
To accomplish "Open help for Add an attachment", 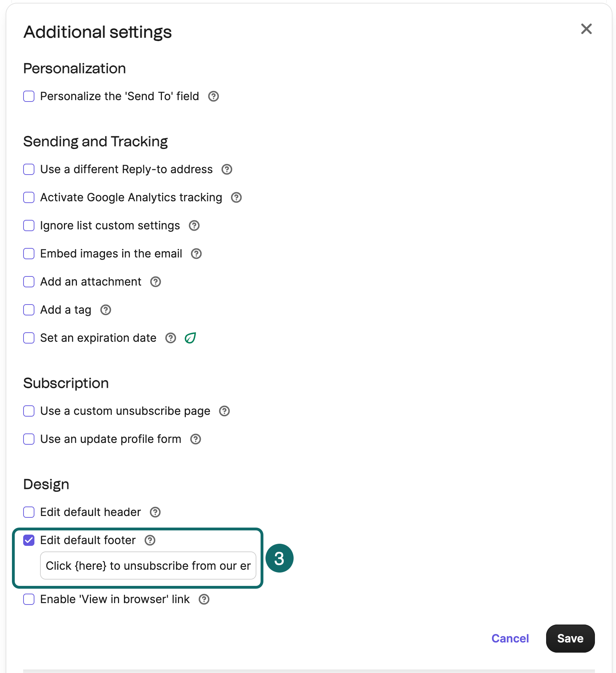I will coord(156,282).
